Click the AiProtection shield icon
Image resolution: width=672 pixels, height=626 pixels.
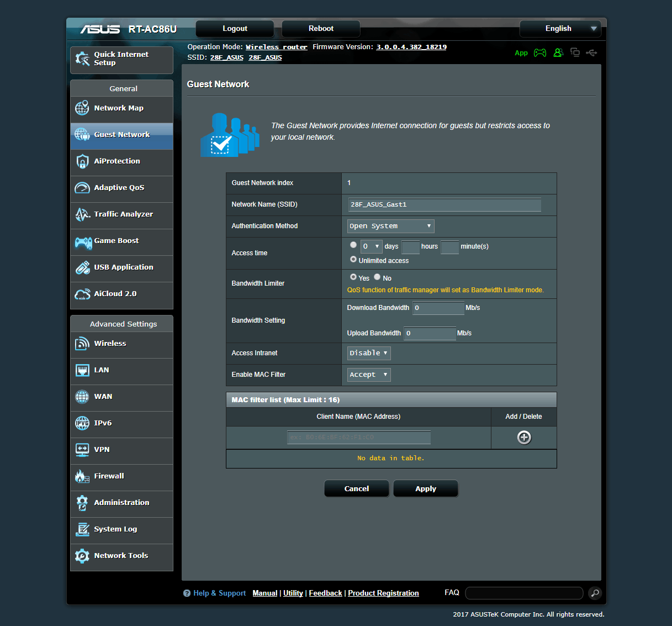click(82, 161)
